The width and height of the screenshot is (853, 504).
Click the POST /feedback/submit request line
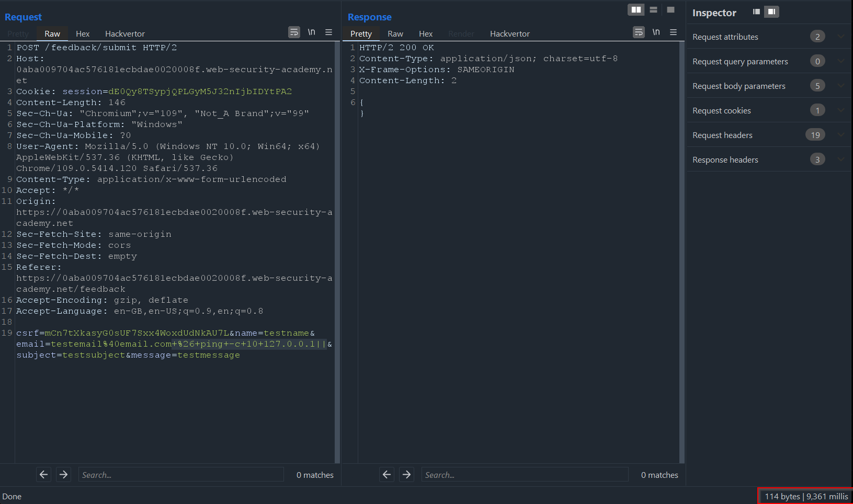click(x=97, y=48)
